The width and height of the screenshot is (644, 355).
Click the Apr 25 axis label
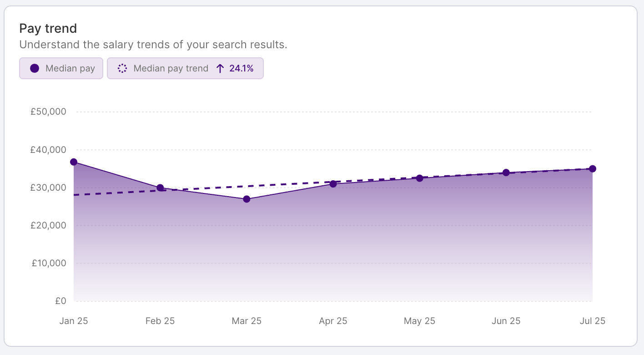pyautogui.click(x=333, y=321)
